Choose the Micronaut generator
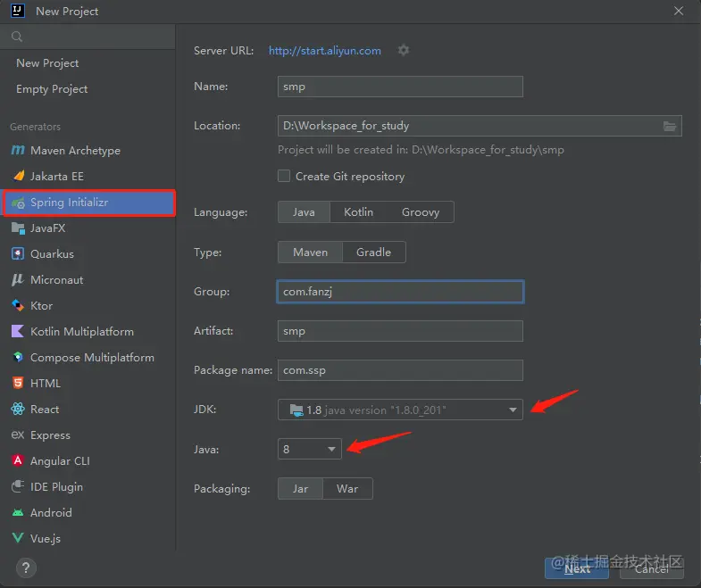Screen dimensions: 701x588 88,279
